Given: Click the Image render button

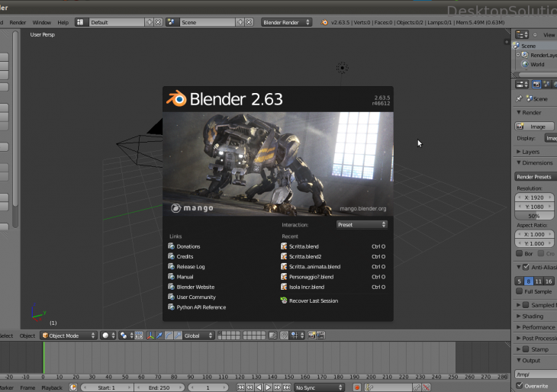Looking at the screenshot, I should pyautogui.click(x=535, y=127).
